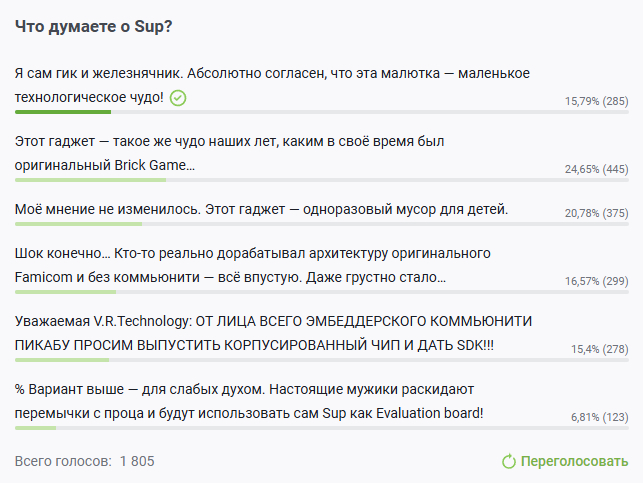This screenshot has height=483, width=643.
Task: Click the Всего голосов: 1 805 total
Action: [x=85, y=462]
